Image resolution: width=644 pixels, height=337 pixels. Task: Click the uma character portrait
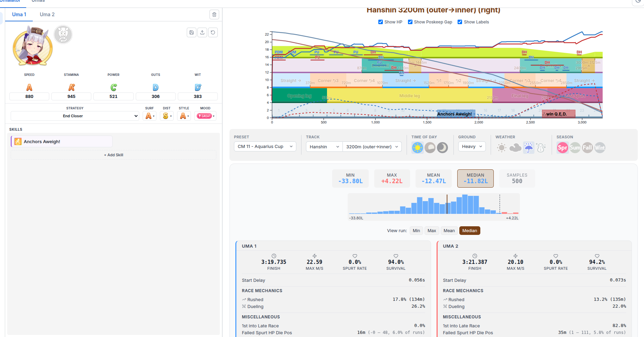point(32,46)
